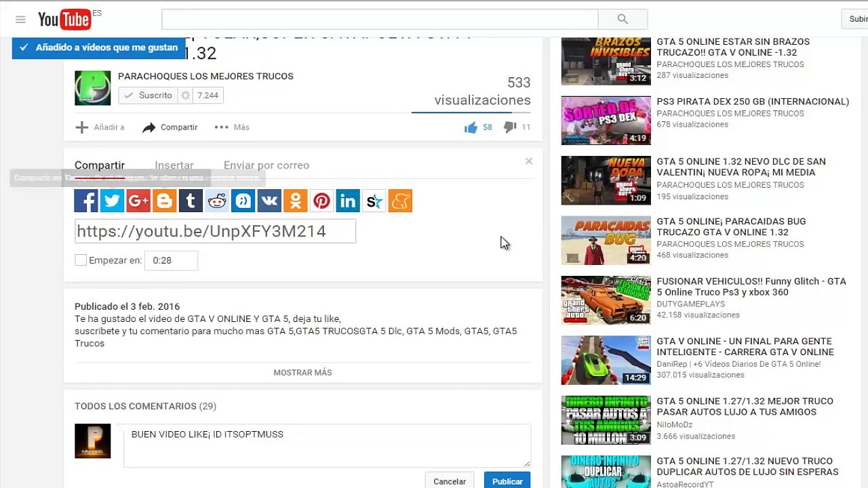Switch to the Insertar tab
This screenshot has width=868, height=488.
coord(174,165)
